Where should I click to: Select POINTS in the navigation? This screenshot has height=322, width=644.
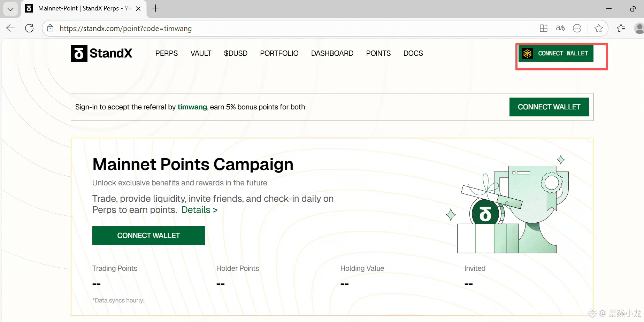point(378,53)
